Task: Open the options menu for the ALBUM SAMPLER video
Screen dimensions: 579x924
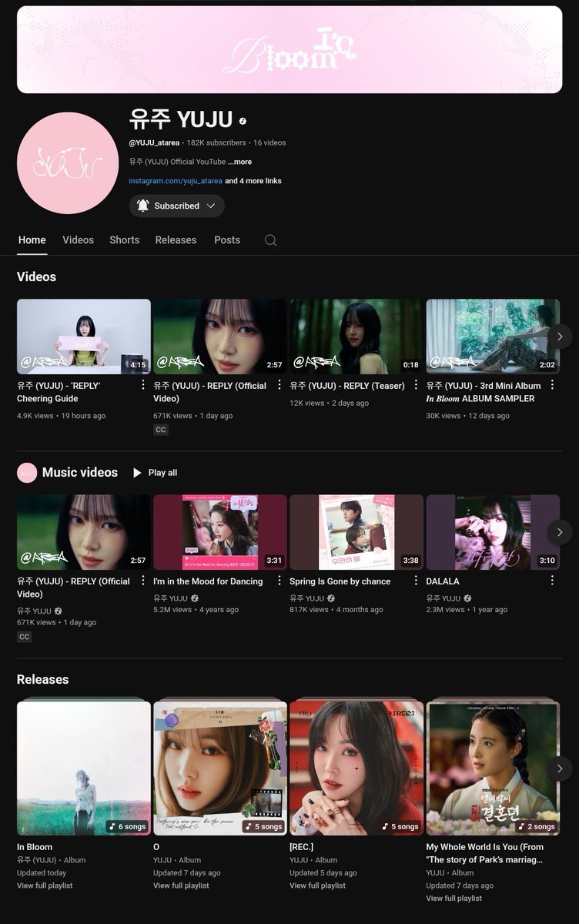Action: 552,385
